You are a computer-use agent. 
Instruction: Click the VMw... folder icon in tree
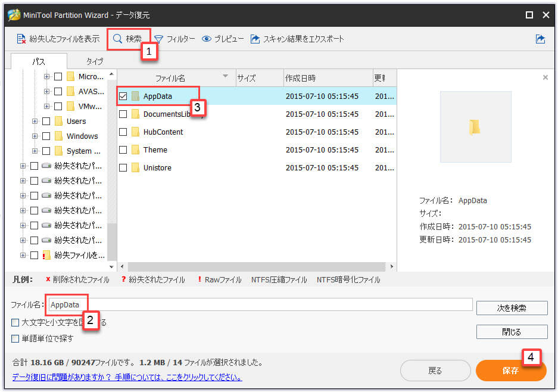[x=70, y=106]
